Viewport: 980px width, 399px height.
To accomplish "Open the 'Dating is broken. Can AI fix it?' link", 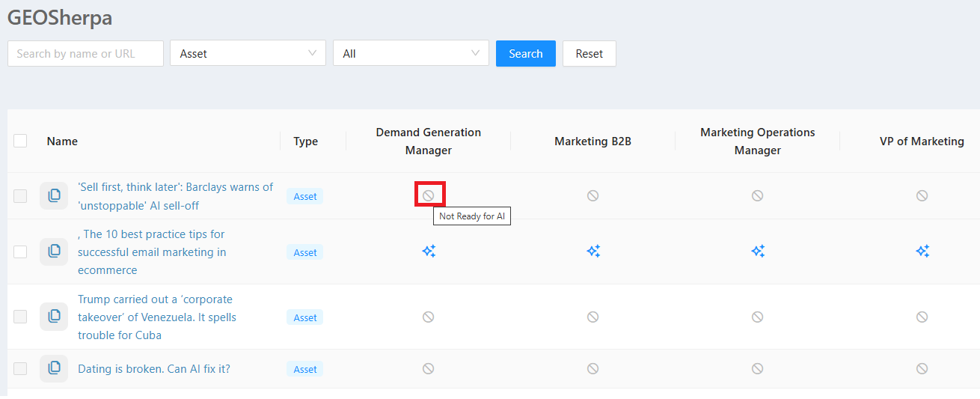I will (x=154, y=368).
